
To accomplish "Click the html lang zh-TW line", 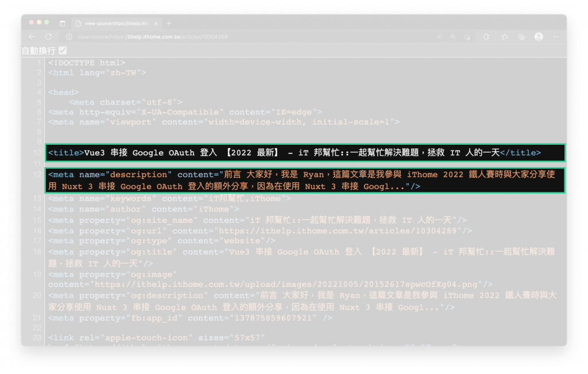I will coord(97,73).
